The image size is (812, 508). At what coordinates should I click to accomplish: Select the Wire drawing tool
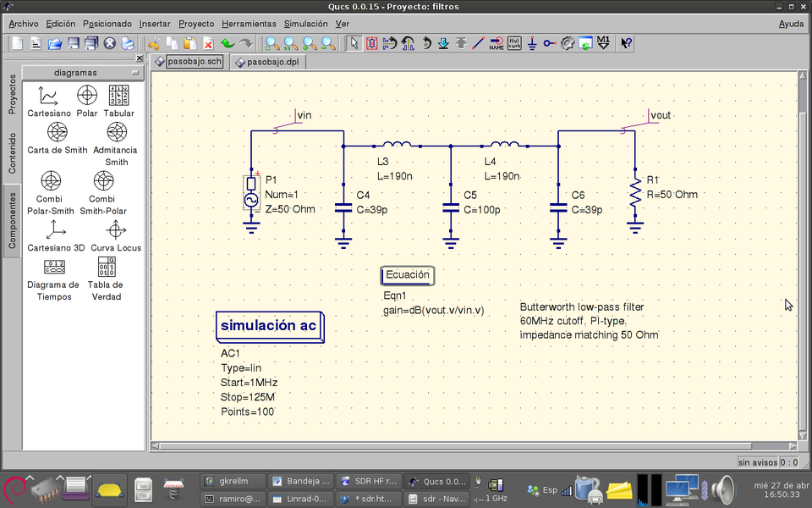(x=478, y=42)
